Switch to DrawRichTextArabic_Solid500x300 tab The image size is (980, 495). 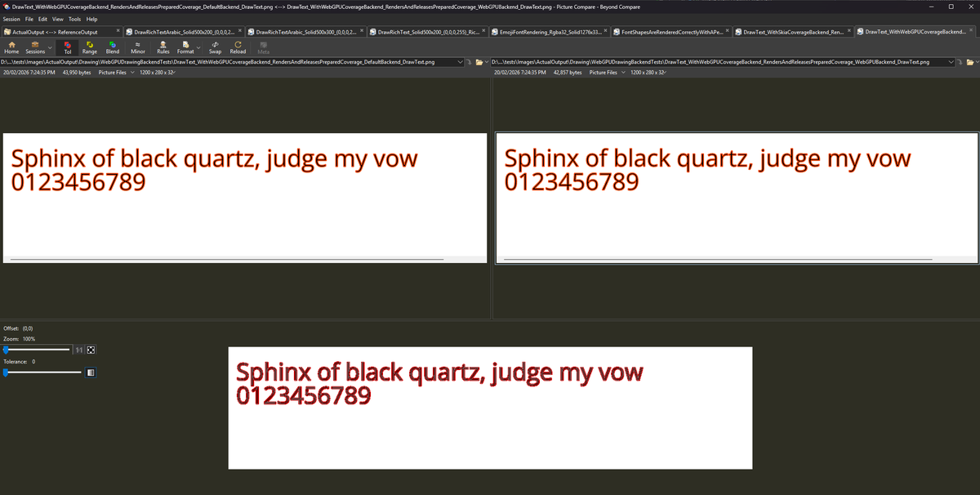click(305, 32)
